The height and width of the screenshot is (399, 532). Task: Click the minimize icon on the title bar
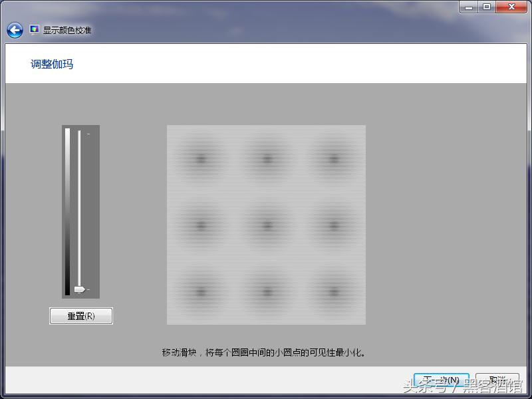point(469,7)
